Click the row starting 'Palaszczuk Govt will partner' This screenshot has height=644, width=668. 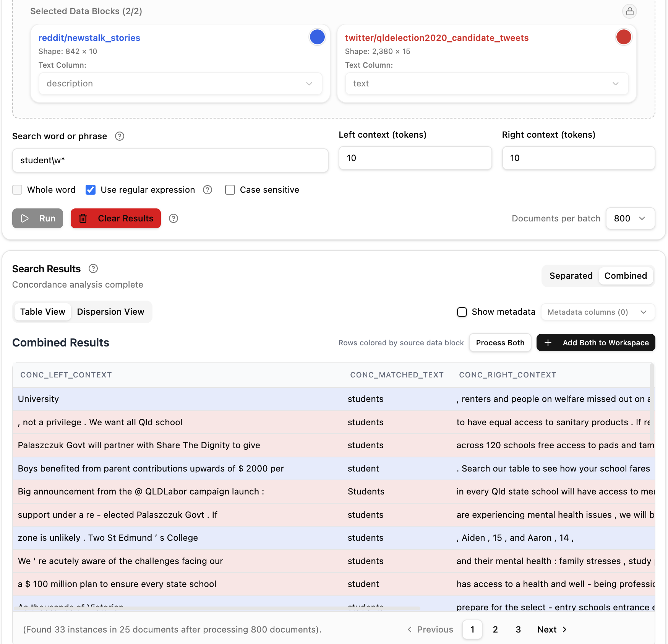334,445
